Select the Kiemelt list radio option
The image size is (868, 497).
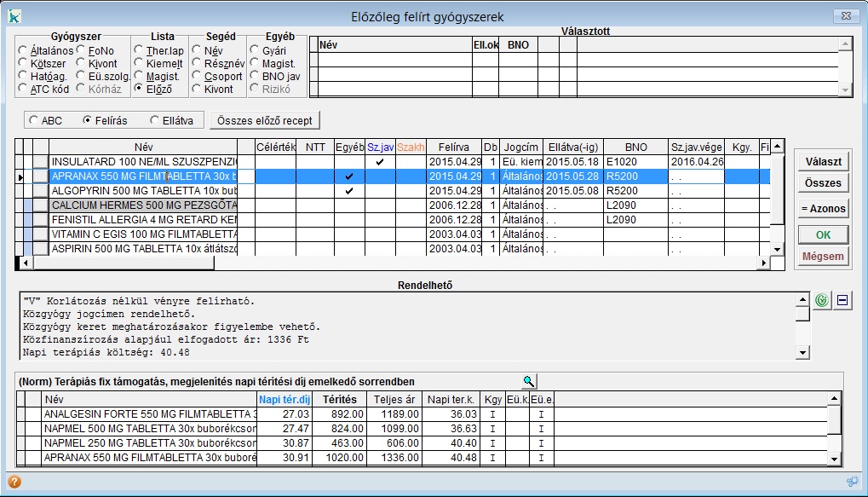point(138,62)
